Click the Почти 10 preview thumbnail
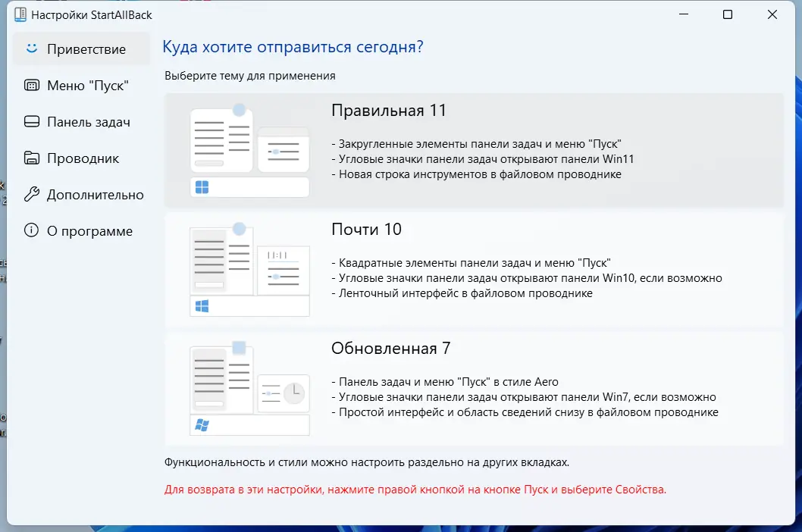 (x=250, y=265)
